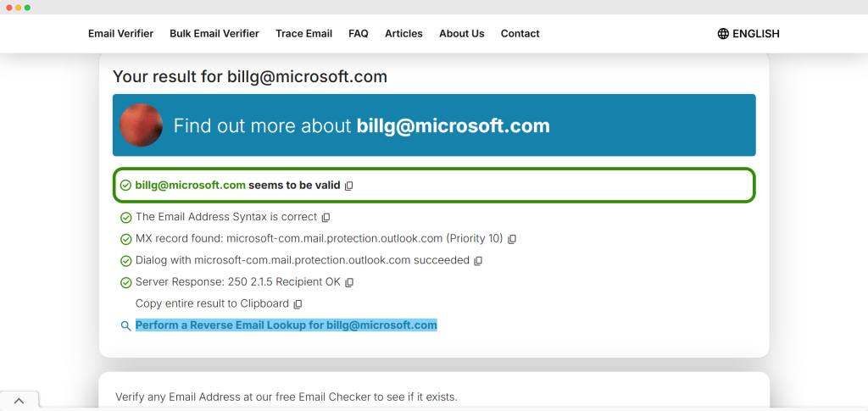868x411 pixels.
Task: Click the round avatar image in banner
Action: click(142, 125)
